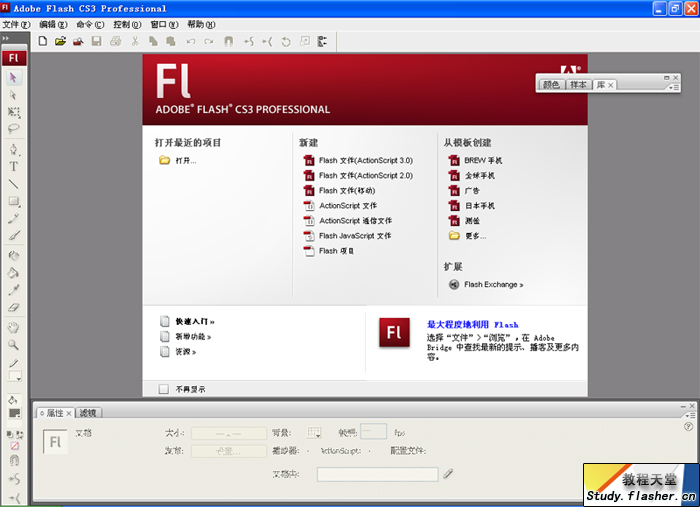
Task: Click the Redo arrow in toolbar
Action: pyautogui.click(x=208, y=42)
